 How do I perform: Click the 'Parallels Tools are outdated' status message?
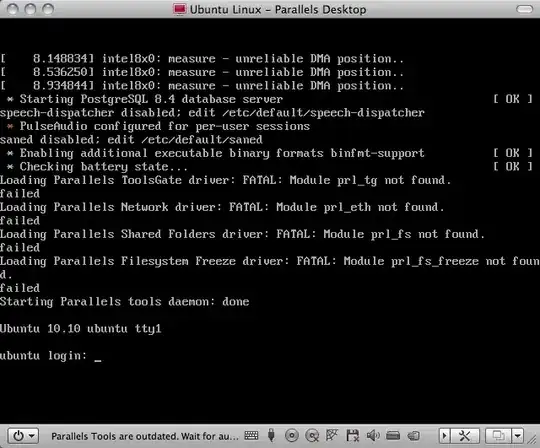pyautogui.click(x=145, y=436)
